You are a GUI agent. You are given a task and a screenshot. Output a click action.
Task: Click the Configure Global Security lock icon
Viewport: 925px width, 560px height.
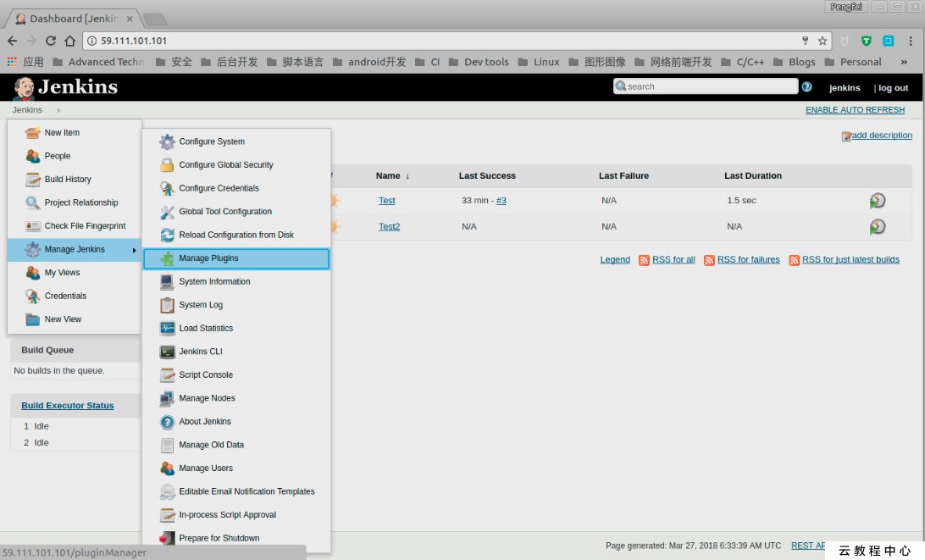[168, 164]
